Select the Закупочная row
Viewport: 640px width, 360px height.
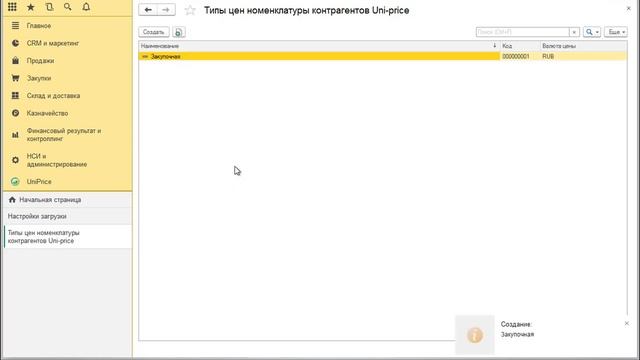[383, 56]
